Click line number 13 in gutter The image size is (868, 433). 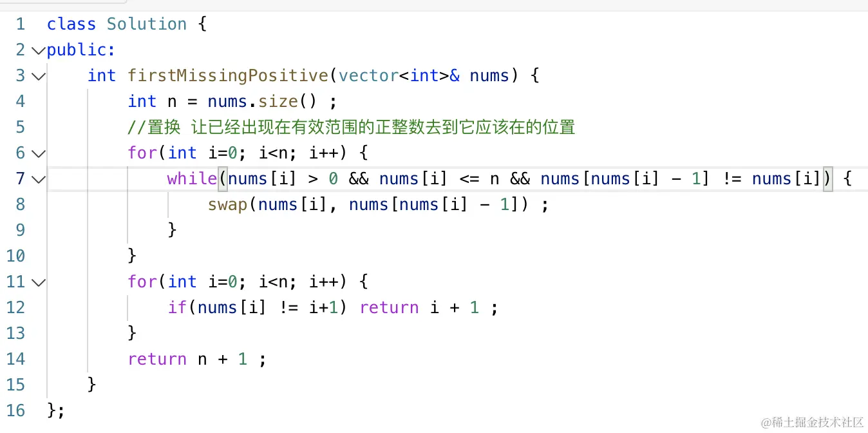[15, 334]
